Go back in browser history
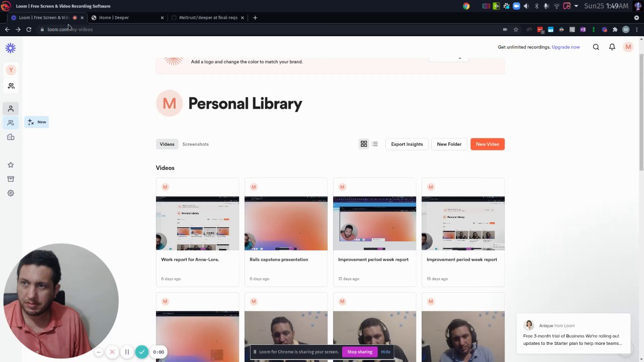644x362 pixels. 7,30
